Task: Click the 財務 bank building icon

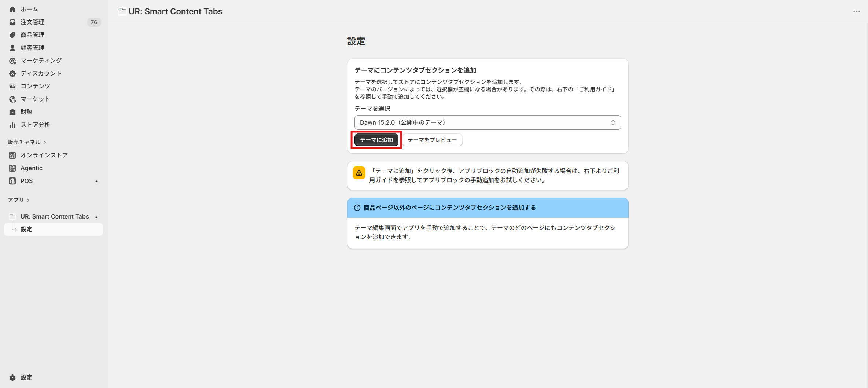Action: coord(12,112)
